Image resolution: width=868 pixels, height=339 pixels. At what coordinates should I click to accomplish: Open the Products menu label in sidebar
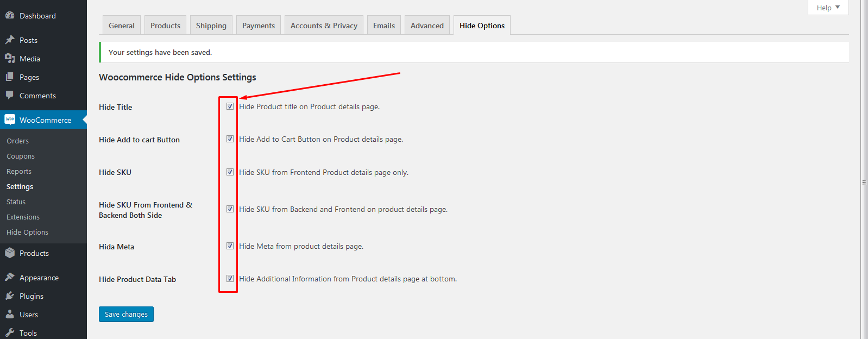(x=34, y=253)
